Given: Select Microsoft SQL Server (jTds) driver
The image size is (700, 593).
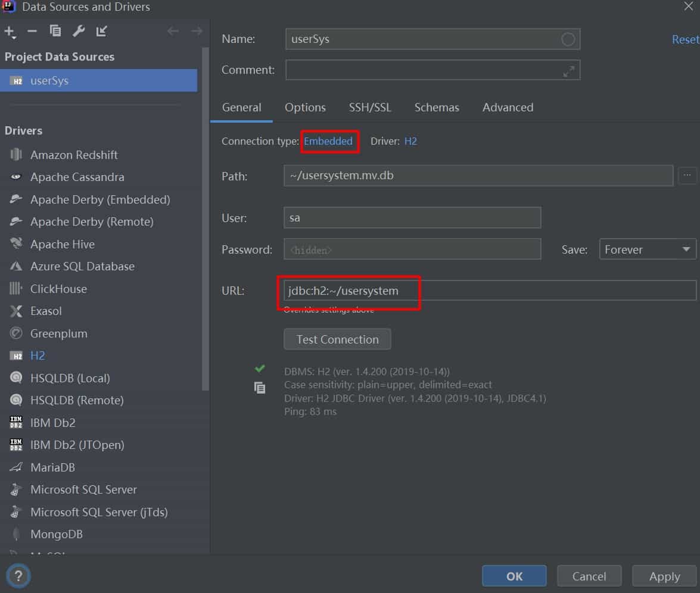Looking at the screenshot, I should point(99,512).
